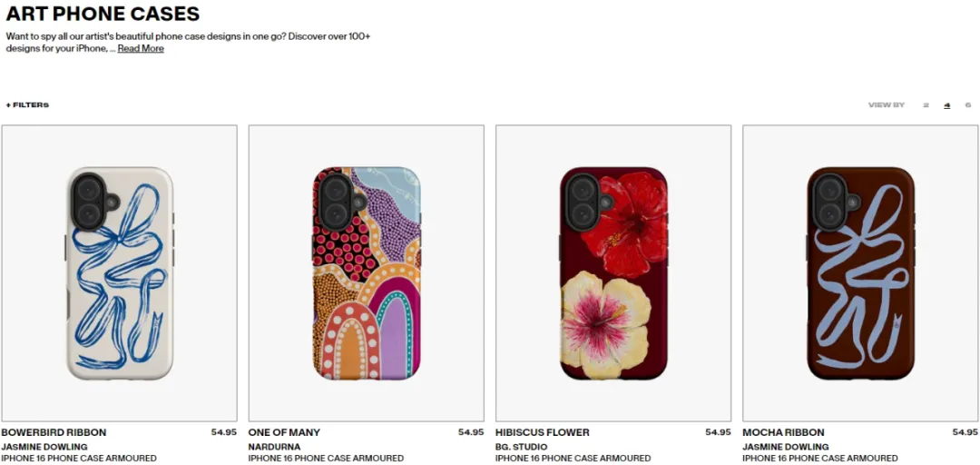The image size is (980, 465).
Task: Click the Art Phone Cases heading
Action: [x=103, y=13]
